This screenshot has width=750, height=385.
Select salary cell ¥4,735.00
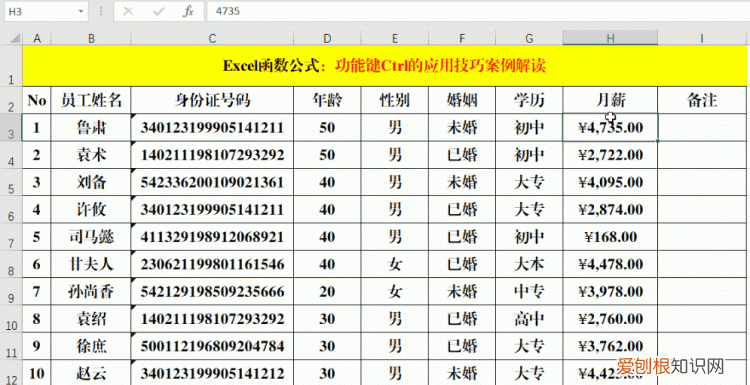[x=610, y=128]
